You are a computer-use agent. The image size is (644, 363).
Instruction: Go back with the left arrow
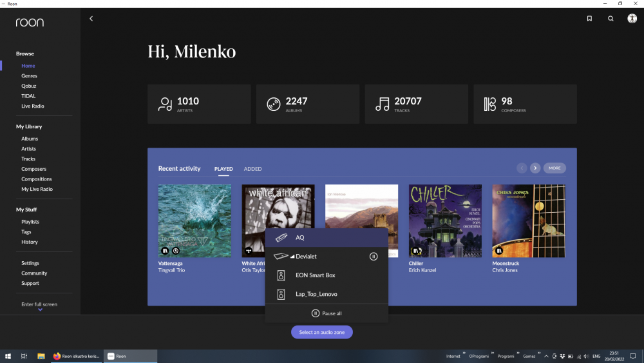[91, 19]
